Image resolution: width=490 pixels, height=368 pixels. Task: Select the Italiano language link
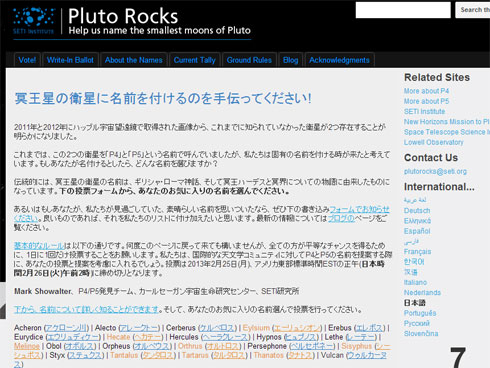tap(415, 282)
